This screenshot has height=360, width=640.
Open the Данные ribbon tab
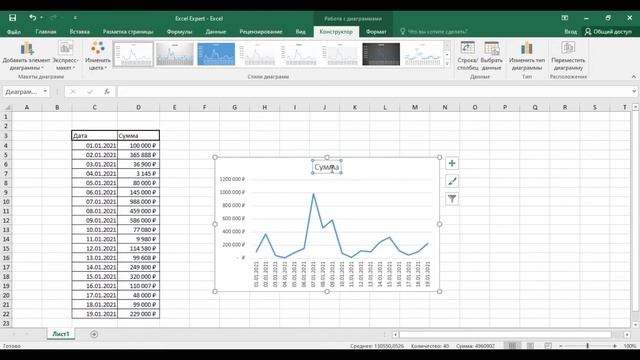click(216, 31)
